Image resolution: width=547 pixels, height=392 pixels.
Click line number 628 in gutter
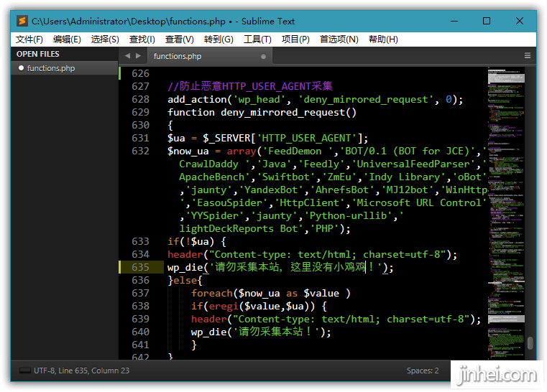(140, 99)
